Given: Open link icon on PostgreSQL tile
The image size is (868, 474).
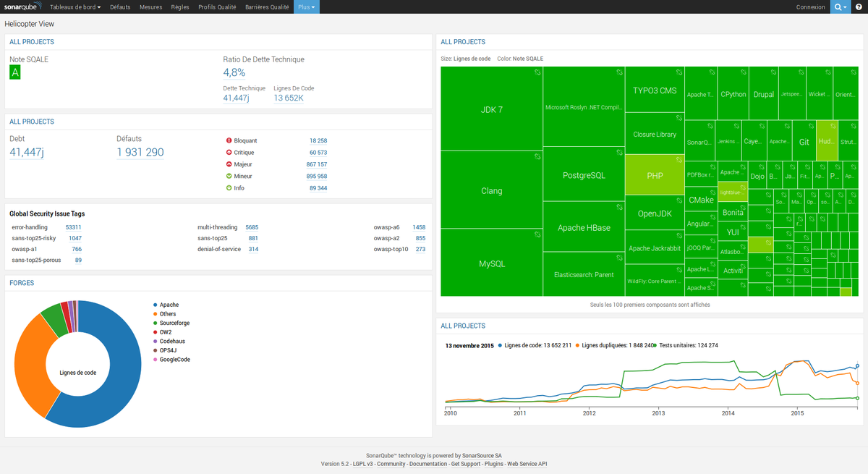Looking at the screenshot, I should [x=619, y=153].
